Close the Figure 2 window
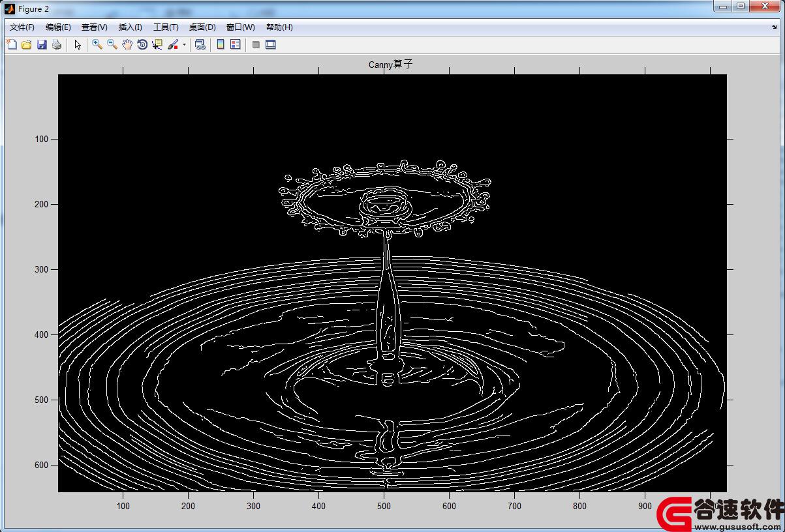The height and width of the screenshot is (532, 785). coord(764,6)
